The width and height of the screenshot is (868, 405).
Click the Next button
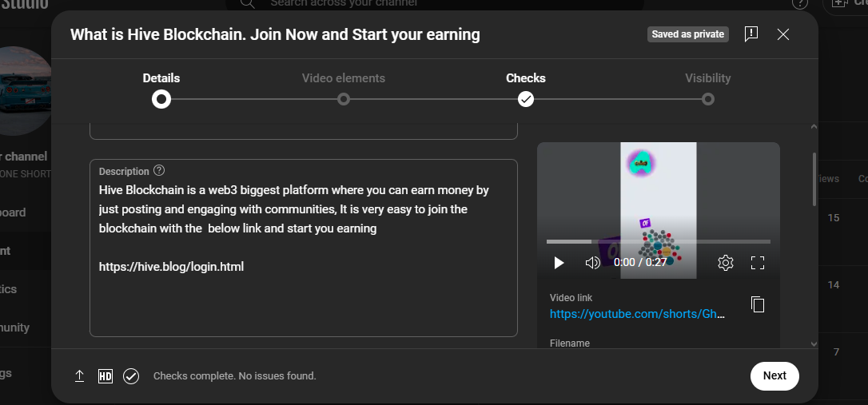pyautogui.click(x=774, y=375)
